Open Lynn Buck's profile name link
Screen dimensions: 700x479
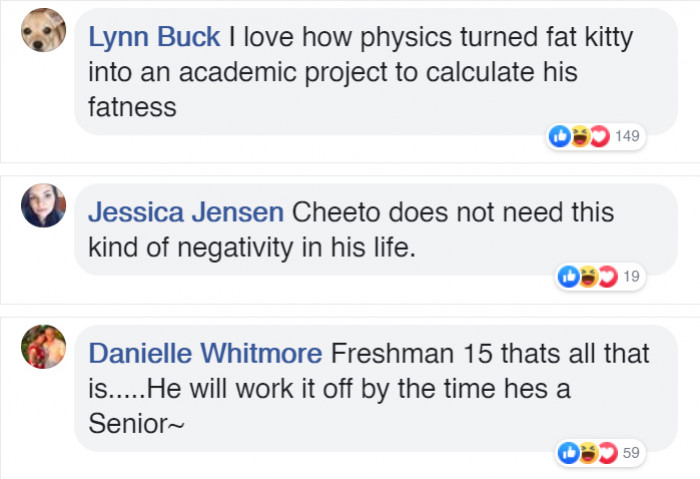[x=154, y=37]
